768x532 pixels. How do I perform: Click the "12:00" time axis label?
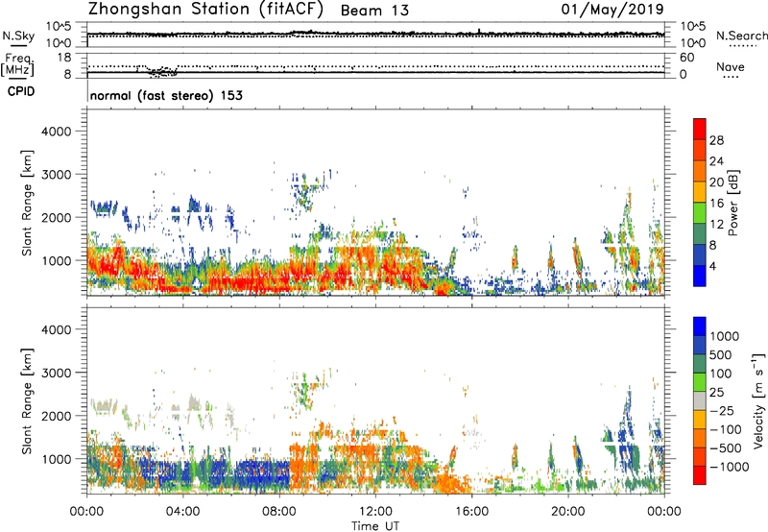coord(375,512)
